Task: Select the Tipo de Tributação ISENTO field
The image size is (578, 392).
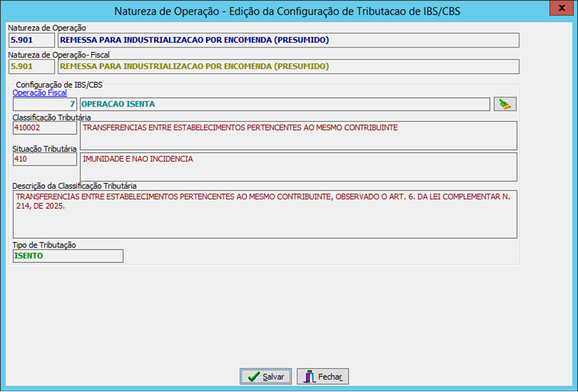Action: 68,256
